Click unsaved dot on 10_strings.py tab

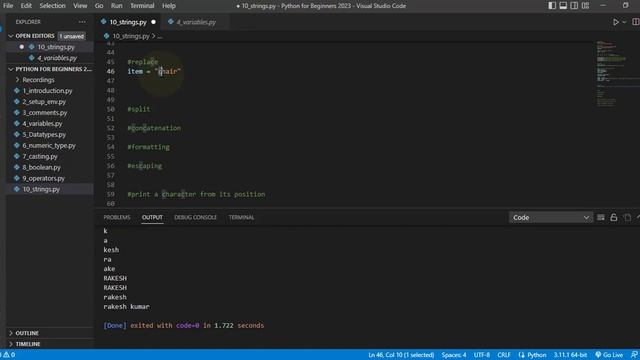click(x=153, y=22)
